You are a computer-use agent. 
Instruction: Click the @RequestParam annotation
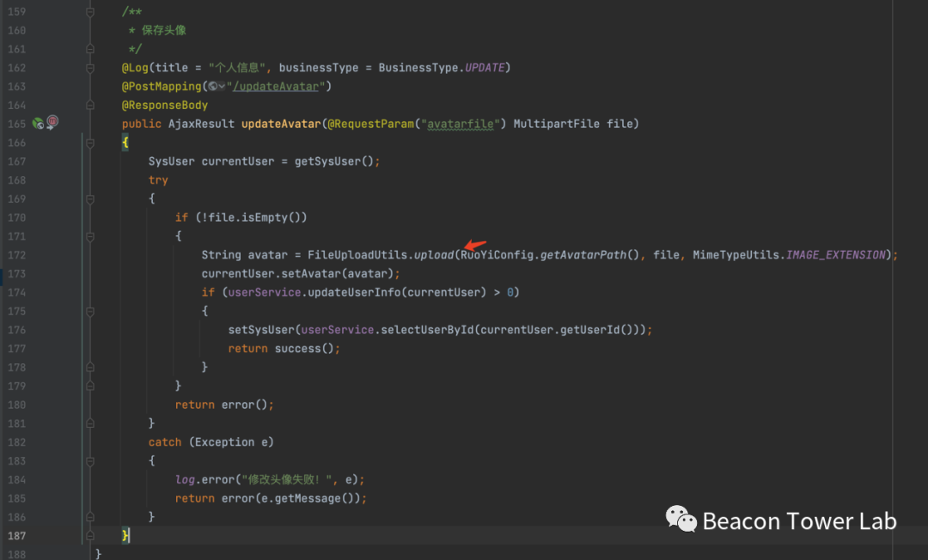coord(370,124)
